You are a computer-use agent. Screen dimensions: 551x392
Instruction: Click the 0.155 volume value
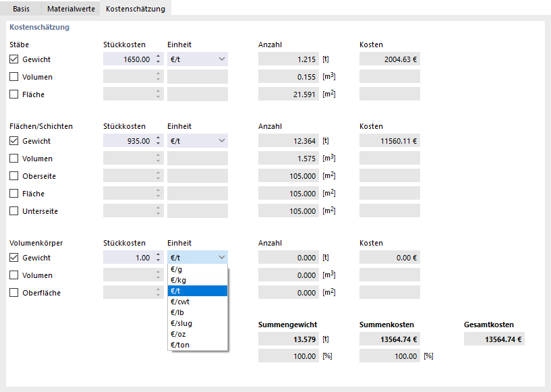click(289, 77)
